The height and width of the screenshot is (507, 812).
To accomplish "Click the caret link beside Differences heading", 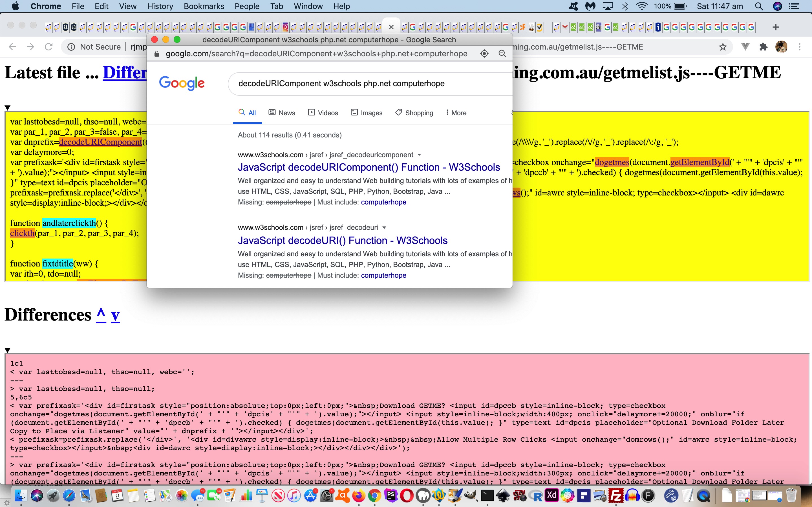I will pos(100,315).
